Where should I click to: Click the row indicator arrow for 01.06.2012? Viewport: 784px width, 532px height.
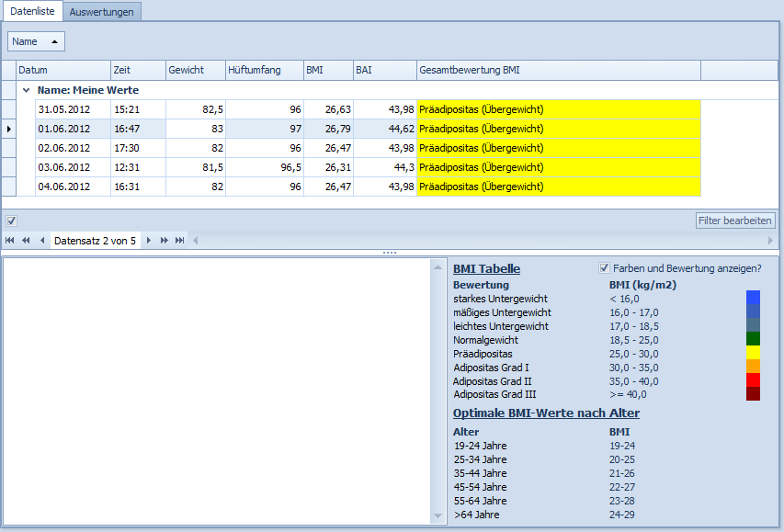[9, 129]
